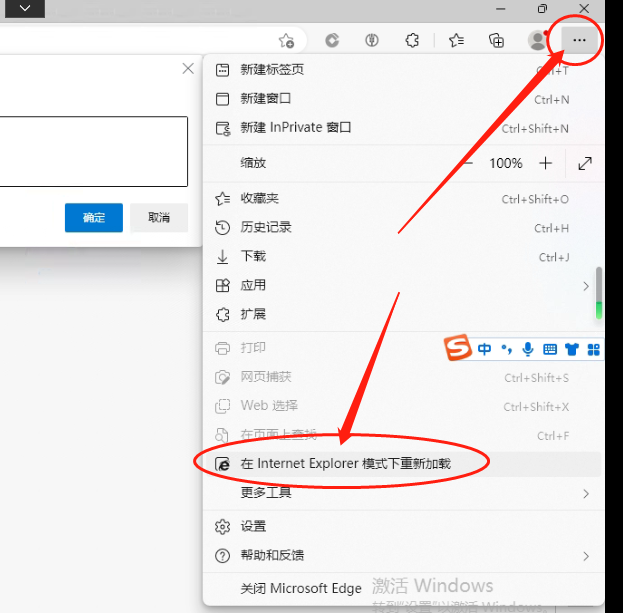Open the Sogou soft keyboard icon
623x613 pixels.
549,349
